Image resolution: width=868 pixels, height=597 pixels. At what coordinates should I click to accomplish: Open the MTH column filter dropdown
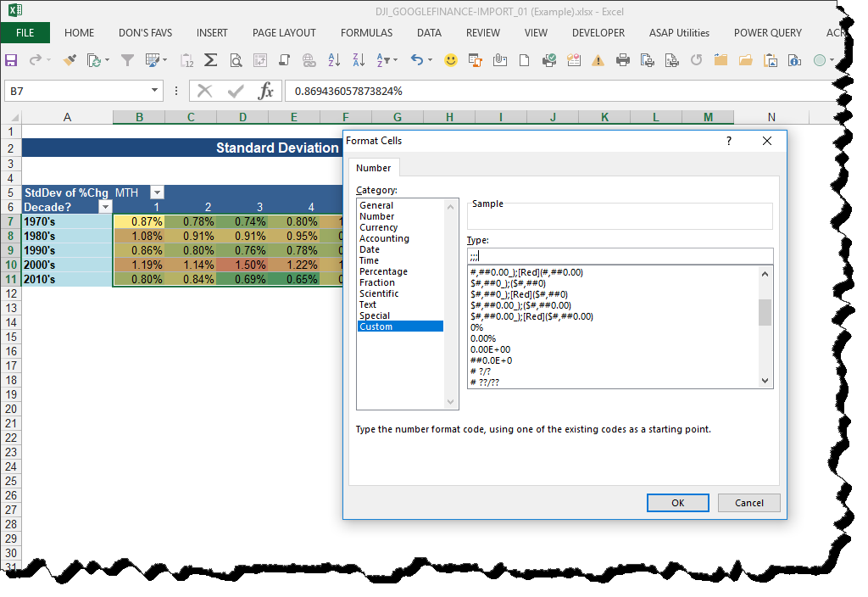[157, 192]
